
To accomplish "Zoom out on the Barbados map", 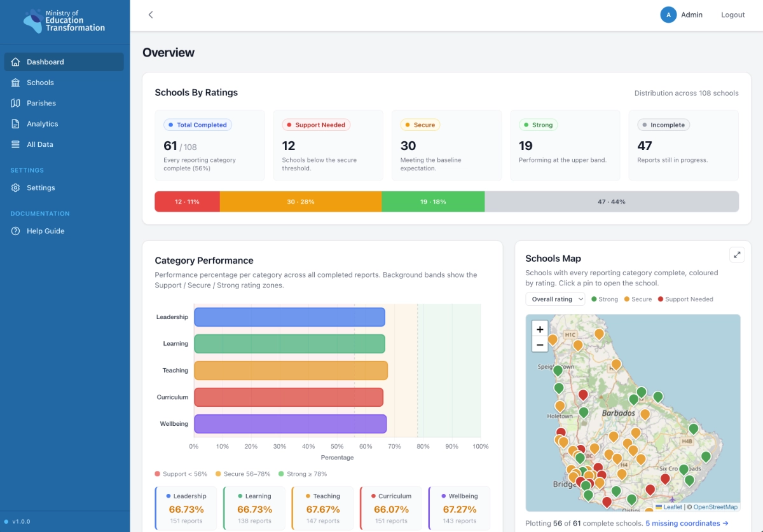I will click(x=540, y=344).
